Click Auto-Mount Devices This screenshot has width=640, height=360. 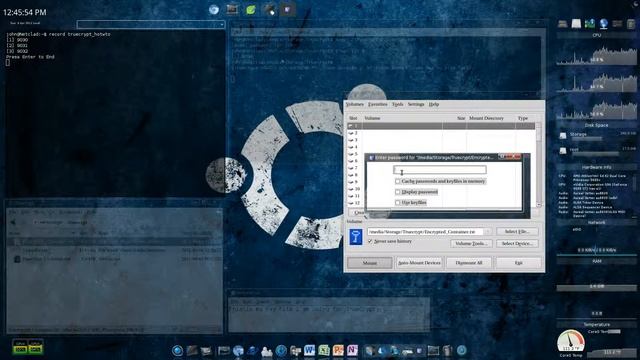tap(419, 263)
